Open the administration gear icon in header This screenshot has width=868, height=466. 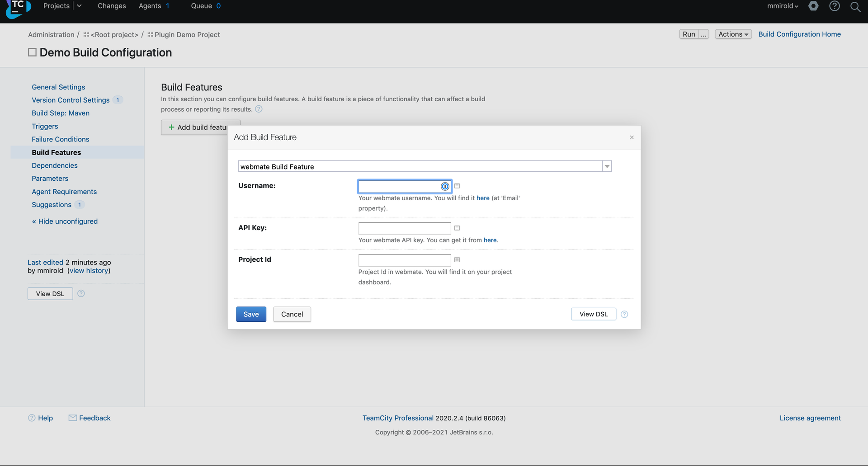click(x=813, y=6)
